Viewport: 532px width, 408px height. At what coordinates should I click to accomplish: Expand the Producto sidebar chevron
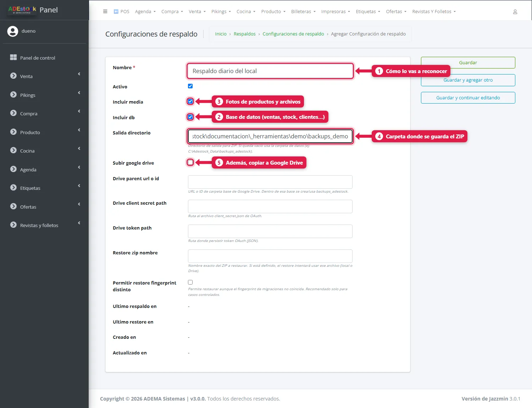click(x=79, y=130)
